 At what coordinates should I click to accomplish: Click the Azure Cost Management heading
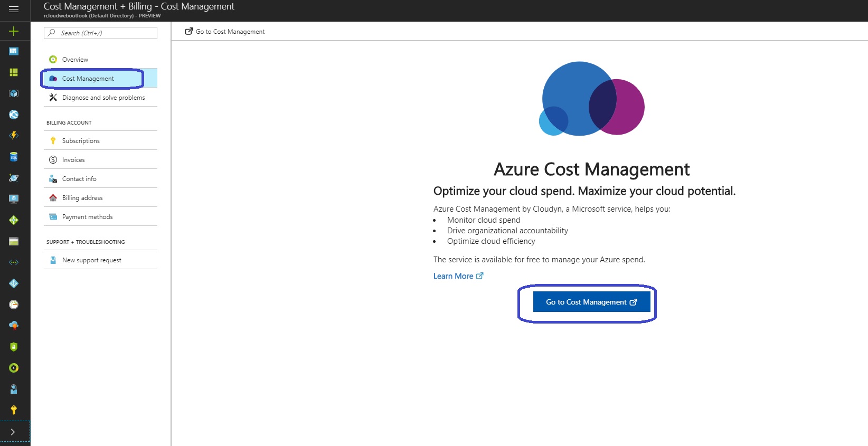click(591, 169)
